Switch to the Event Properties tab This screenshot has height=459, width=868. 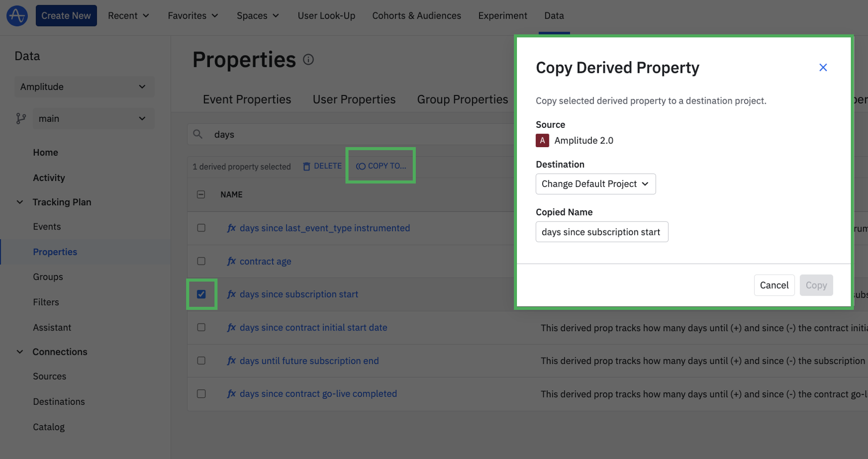click(x=247, y=100)
